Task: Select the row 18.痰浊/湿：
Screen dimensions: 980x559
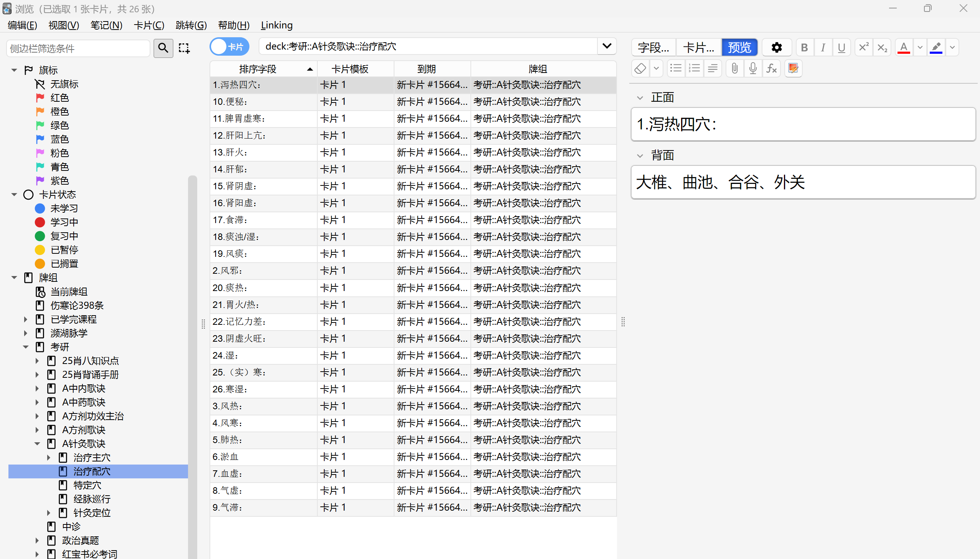Action: [x=413, y=237]
